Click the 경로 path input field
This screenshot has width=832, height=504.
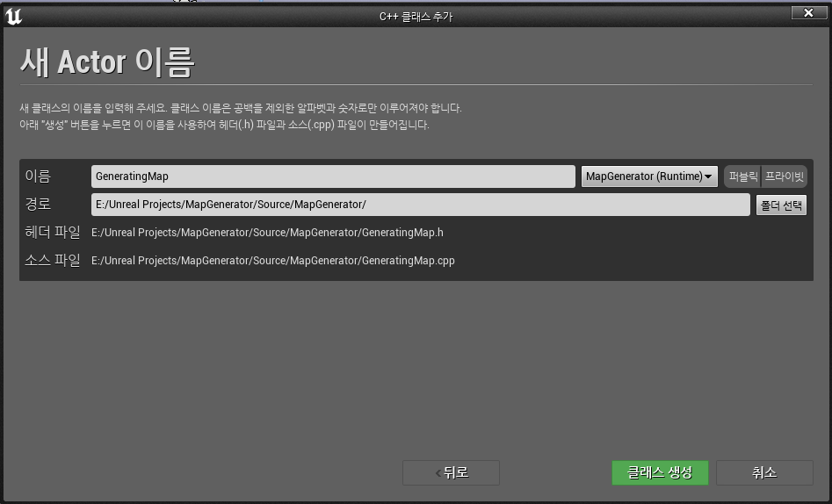point(420,205)
